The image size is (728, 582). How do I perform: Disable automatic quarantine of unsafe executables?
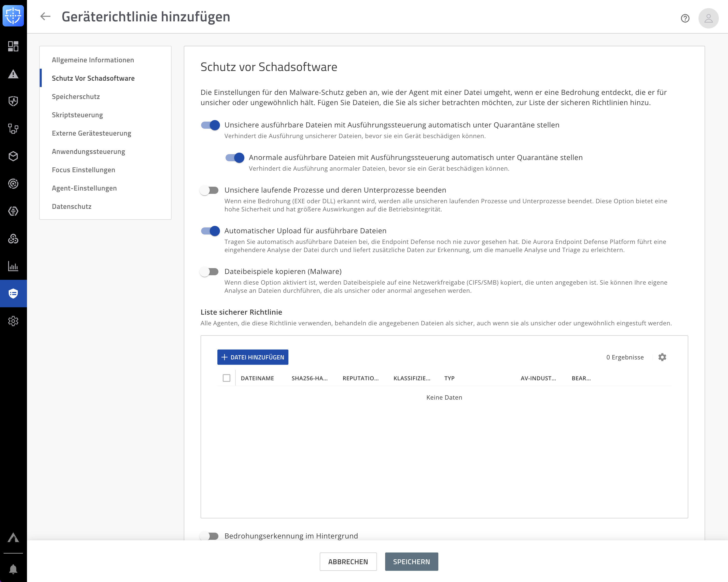pos(210,125)
